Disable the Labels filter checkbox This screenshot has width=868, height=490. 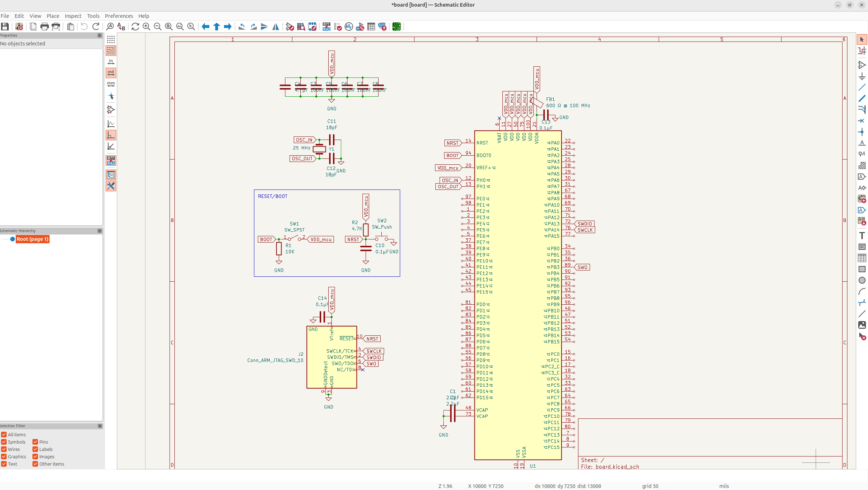pos(35,449)
